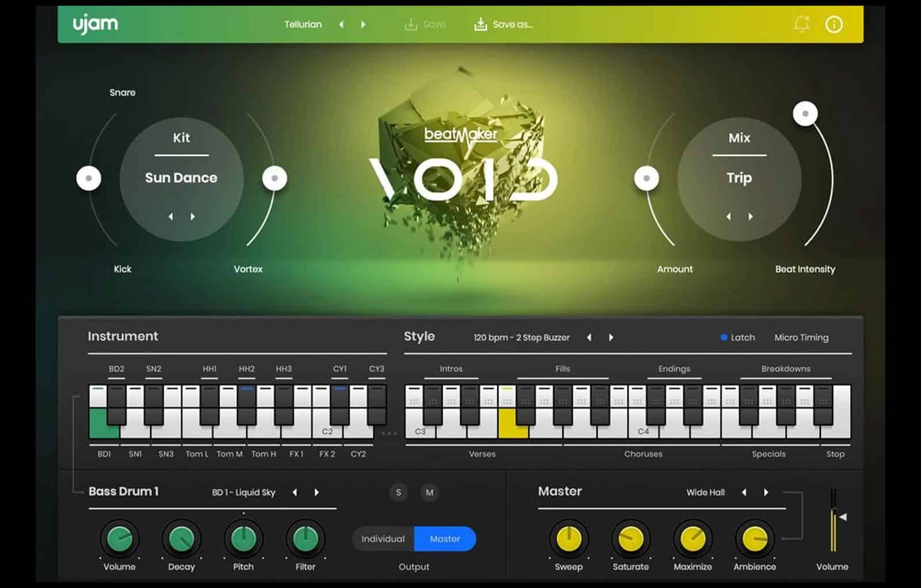Click the HH3 black key
This screenshot has height=588, width=921.
pyautogui.click(x=284, y=405)
